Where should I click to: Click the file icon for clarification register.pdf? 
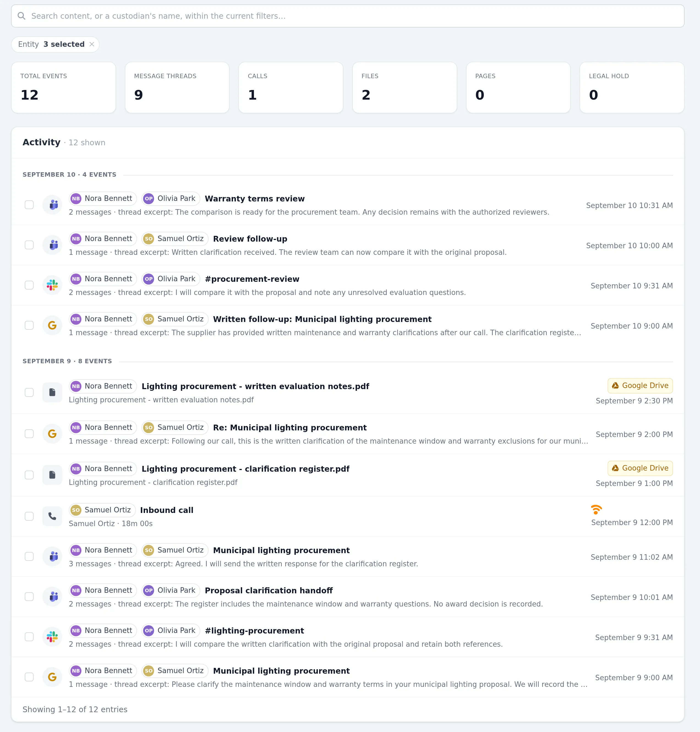tap(52, 475)
